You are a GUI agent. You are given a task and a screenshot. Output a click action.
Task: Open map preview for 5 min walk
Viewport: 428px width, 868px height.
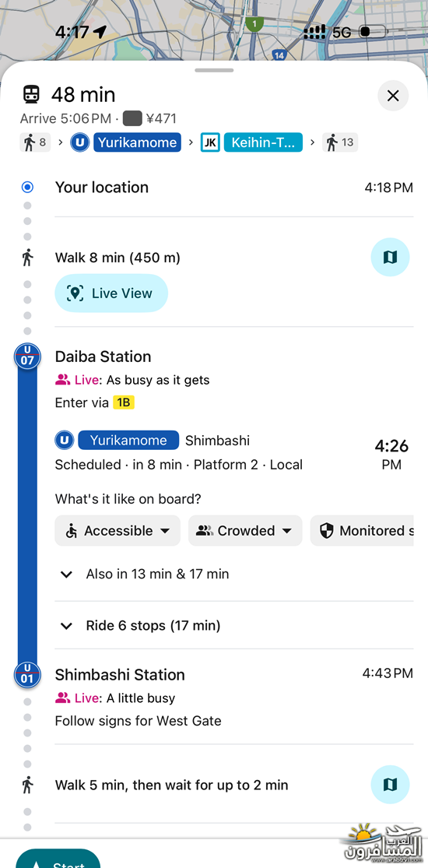[390, 785]
